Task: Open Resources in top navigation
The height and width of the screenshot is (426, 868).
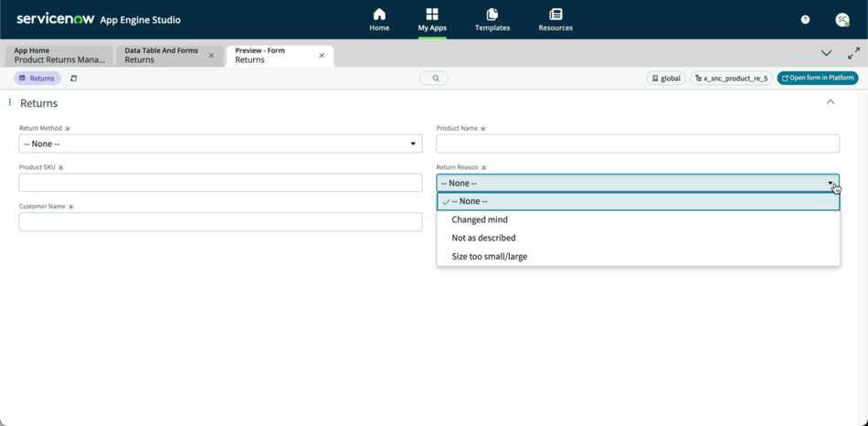Action: (x=556, y=20)
